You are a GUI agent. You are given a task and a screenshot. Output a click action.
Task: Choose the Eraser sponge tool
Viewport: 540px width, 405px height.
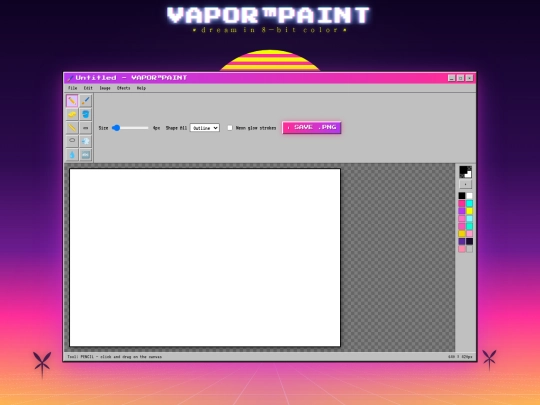click(x=72, y=114)
